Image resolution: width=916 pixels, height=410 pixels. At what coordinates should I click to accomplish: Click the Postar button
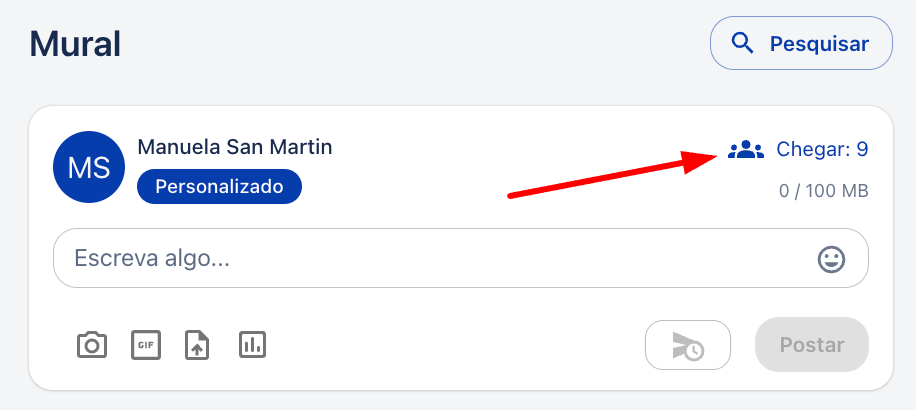812,345
